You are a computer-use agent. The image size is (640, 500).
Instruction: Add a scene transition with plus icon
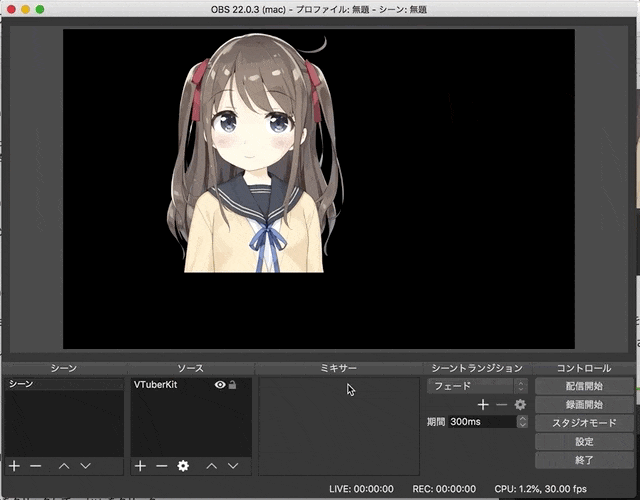pos(483,404)
